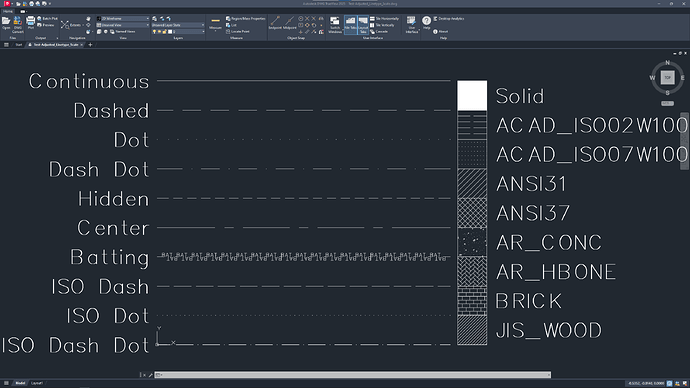
Task: Open the 2D Wireframe visual style dropdown
Action: (x=123, y=18)
